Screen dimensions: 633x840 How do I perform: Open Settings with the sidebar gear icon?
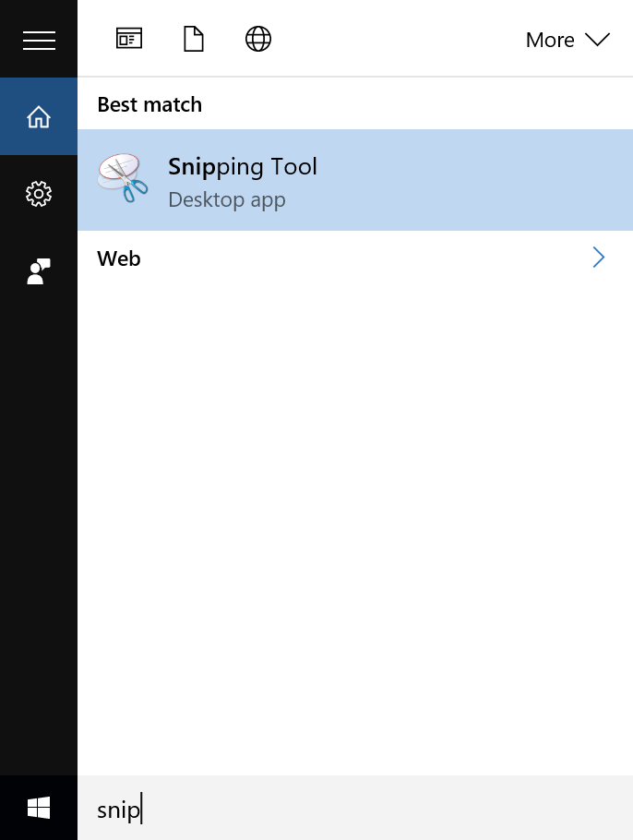point(38,194)
